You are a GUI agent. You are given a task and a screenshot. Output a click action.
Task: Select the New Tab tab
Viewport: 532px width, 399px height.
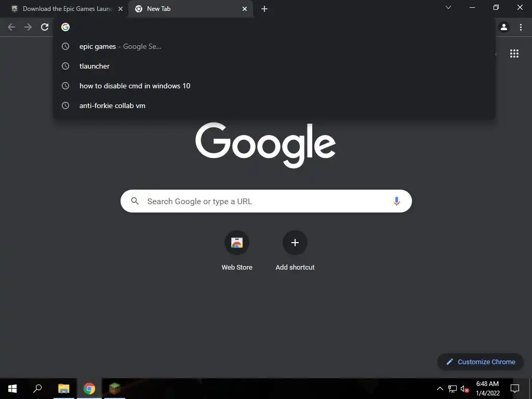pyautogui.click(x=191, y=9)
